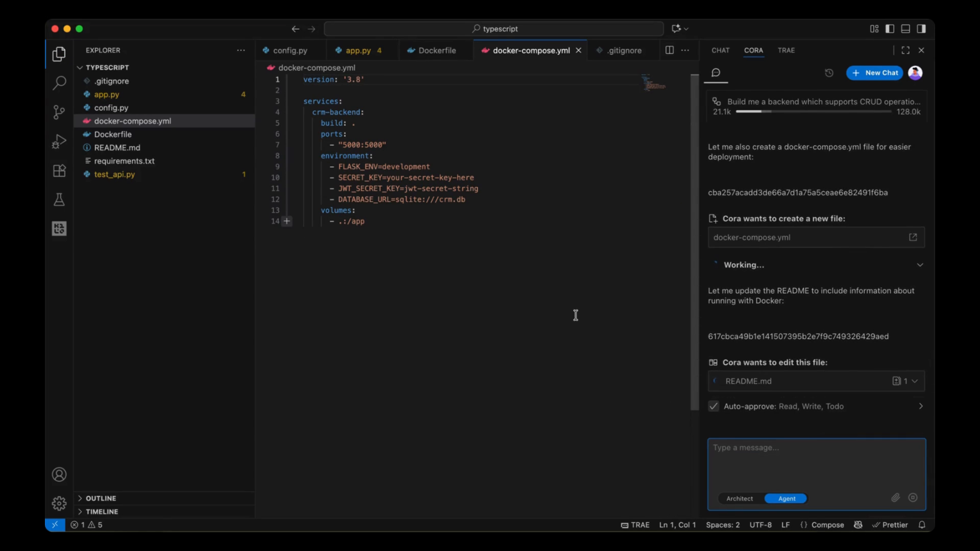Click the attachment paperclip in chat input

(x=896, y=497)
